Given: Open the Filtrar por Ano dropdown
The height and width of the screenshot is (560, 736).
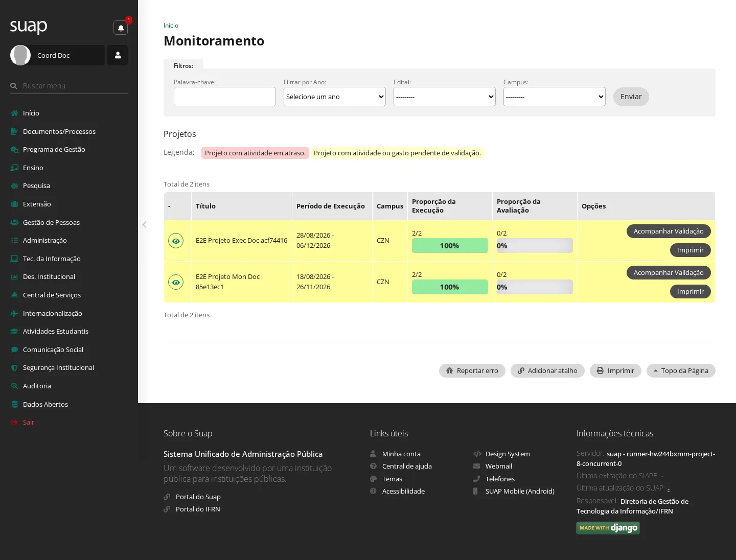Looking at the screenshot, I should tap(335, 97).
